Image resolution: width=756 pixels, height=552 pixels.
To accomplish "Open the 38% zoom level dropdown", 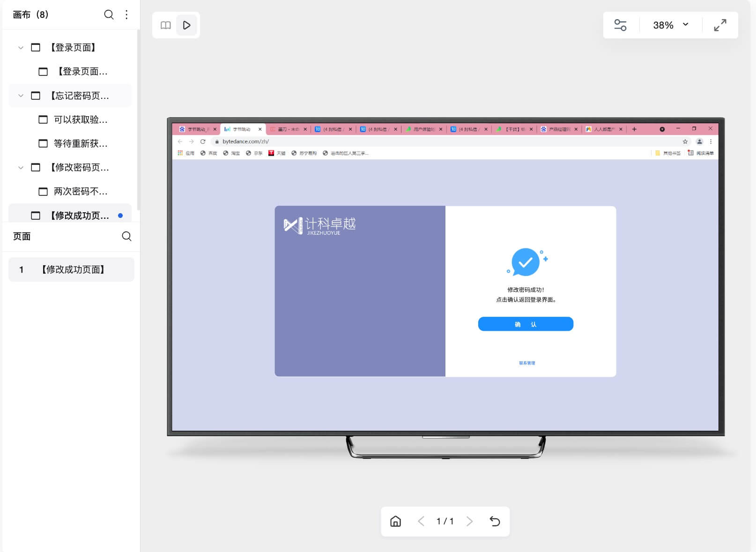I will click(669, 25).
